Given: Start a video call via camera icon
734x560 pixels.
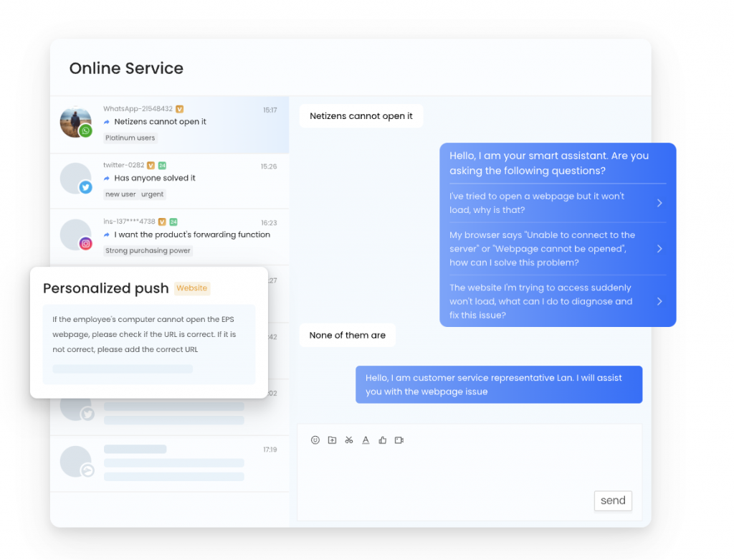Looking at the screenshot, I should (x=399, y=440).
